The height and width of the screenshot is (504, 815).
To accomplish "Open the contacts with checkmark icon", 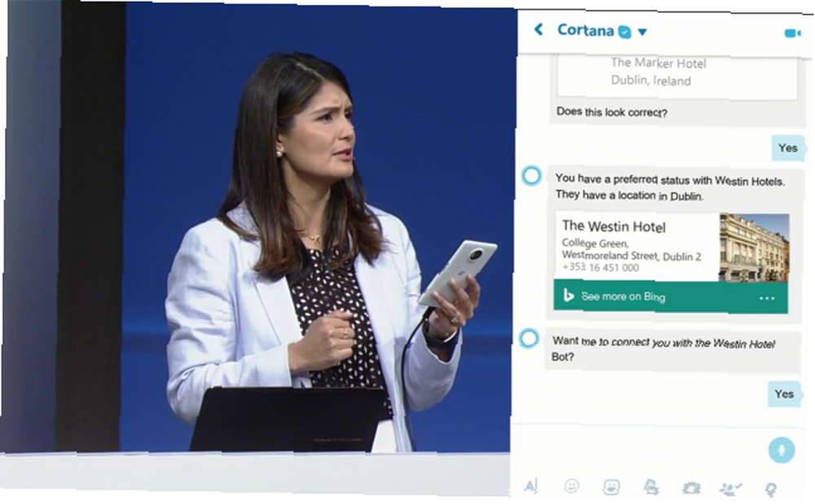I will pyautogui.click(x=731, y=489).
